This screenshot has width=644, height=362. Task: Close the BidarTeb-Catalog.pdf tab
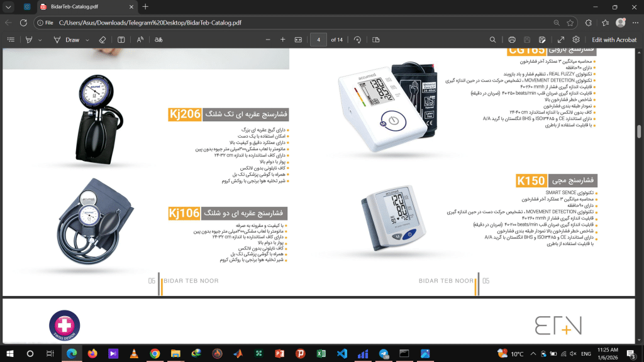131,7
